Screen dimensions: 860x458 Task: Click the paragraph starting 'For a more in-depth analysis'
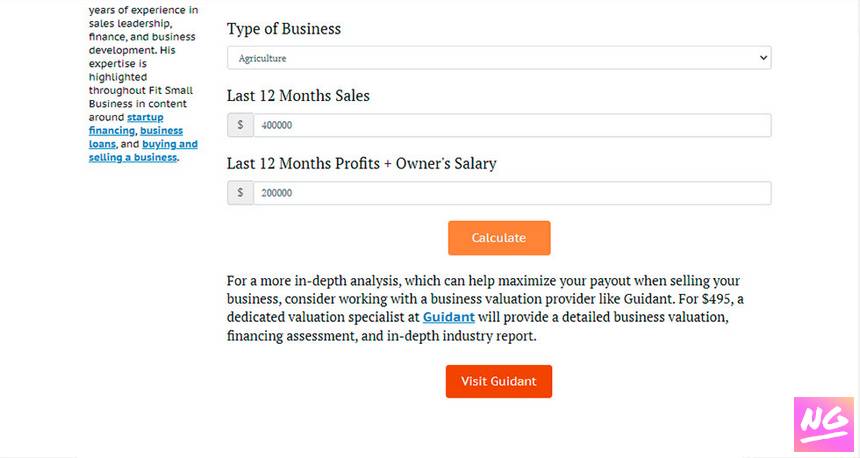pos(485,308)
